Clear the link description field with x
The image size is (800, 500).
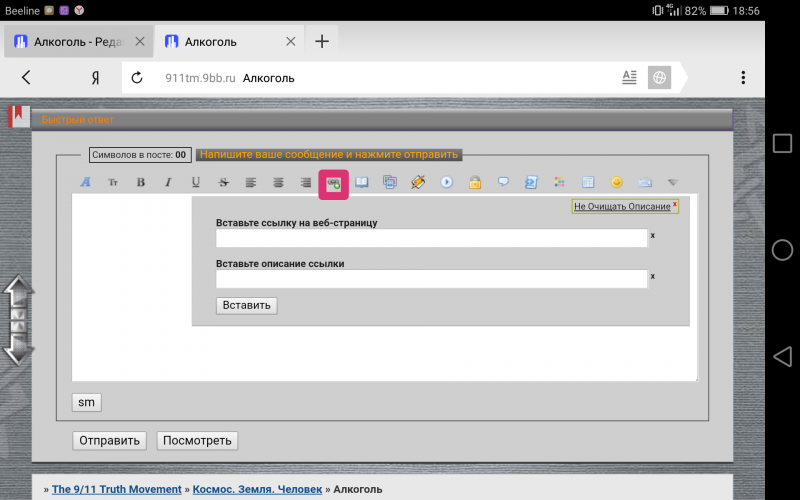pos(653,276)
